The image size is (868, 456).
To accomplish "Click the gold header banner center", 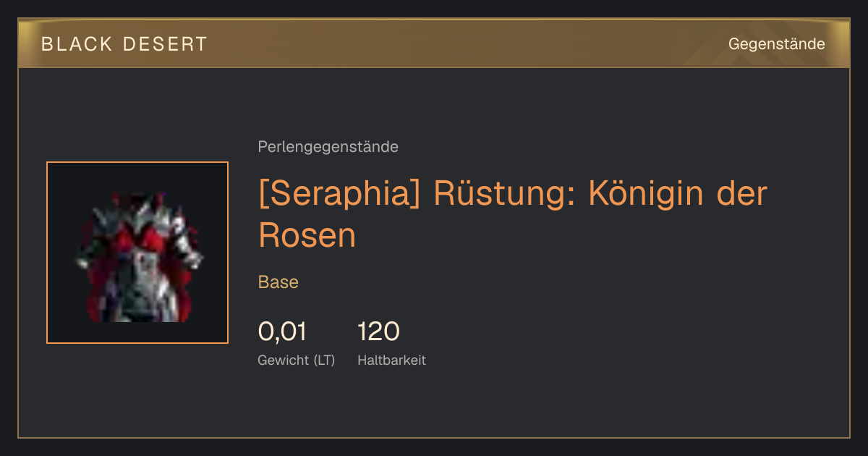I will tap(434, 43).
